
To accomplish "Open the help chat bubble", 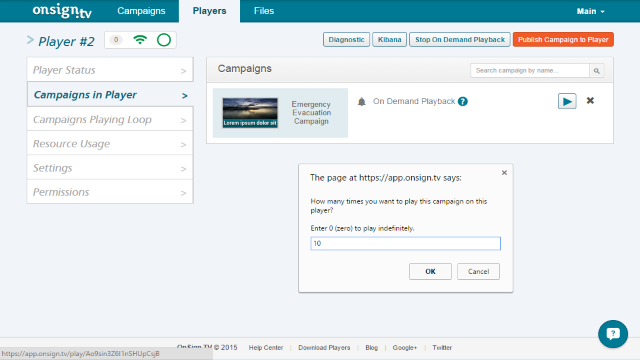I will [x=613, y=334].
